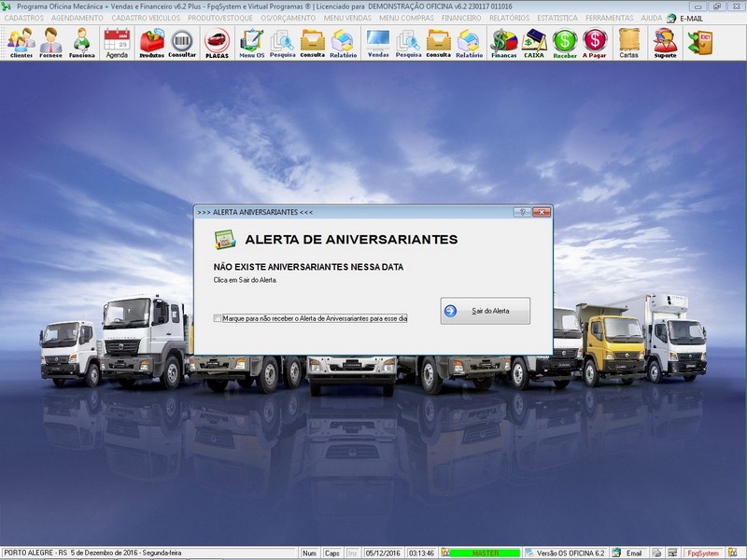Open the AGENDAMENTO menu

[78, 18]
